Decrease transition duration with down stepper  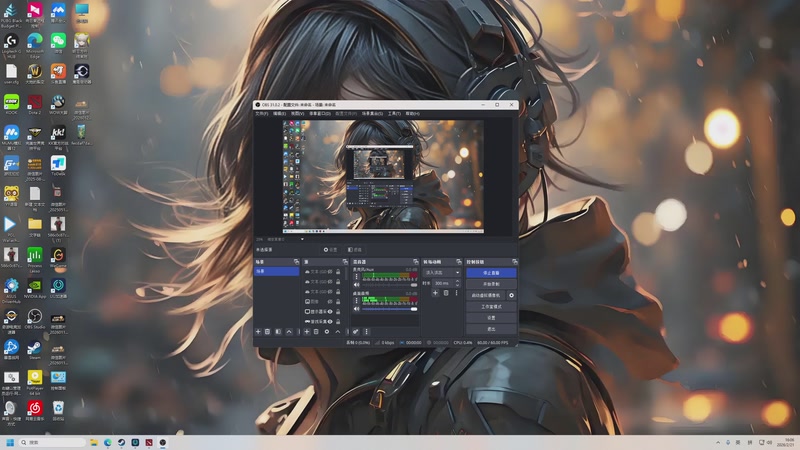458,286
